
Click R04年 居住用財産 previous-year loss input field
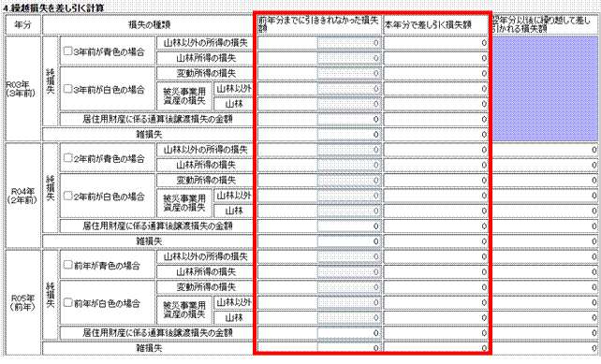click(349, 226)
